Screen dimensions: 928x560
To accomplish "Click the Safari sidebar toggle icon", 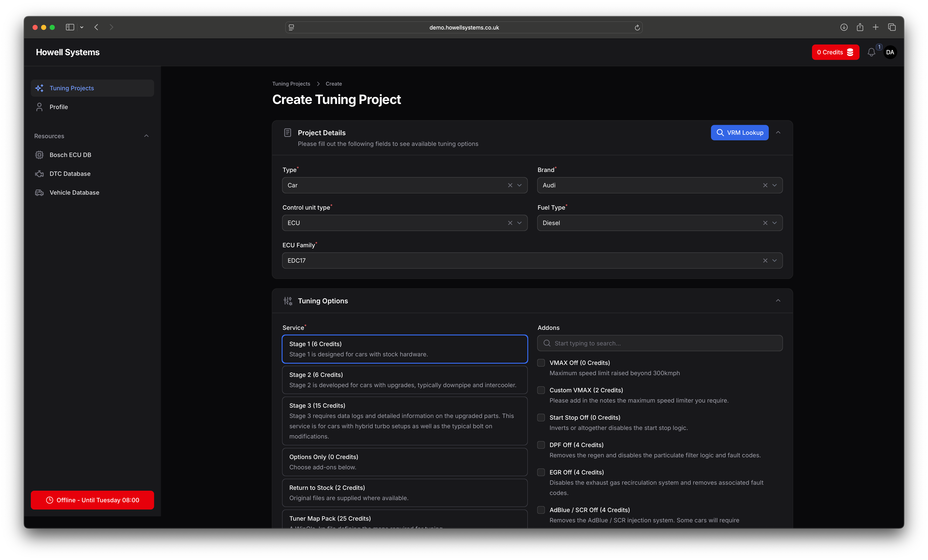I will pyautogui.click(x=70, y=27).
